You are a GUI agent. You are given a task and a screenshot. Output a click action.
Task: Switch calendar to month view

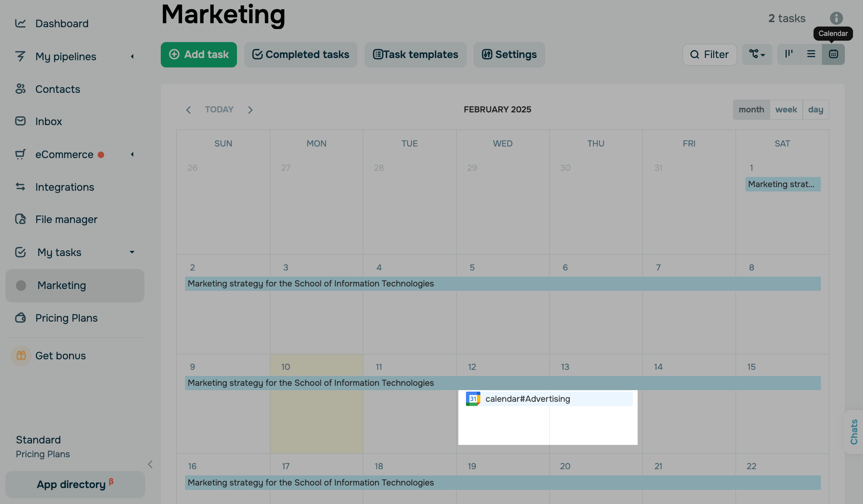751,110
